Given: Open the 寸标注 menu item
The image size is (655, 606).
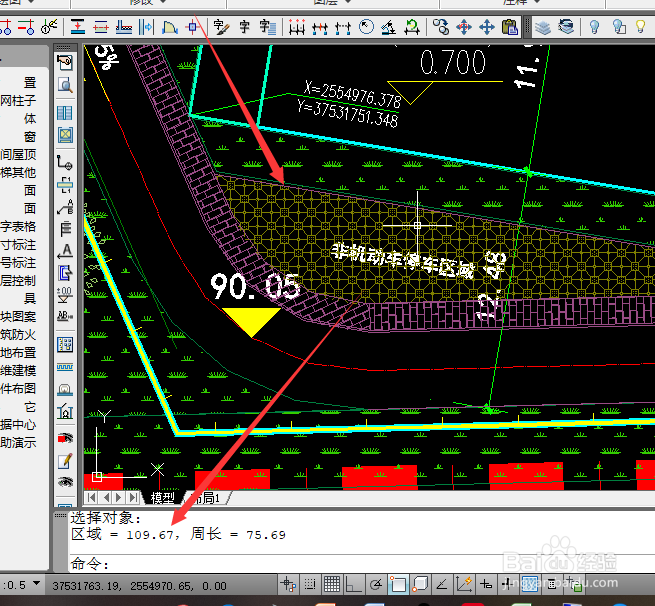Looking at the screenshot, I should click(x=18, y=245).
